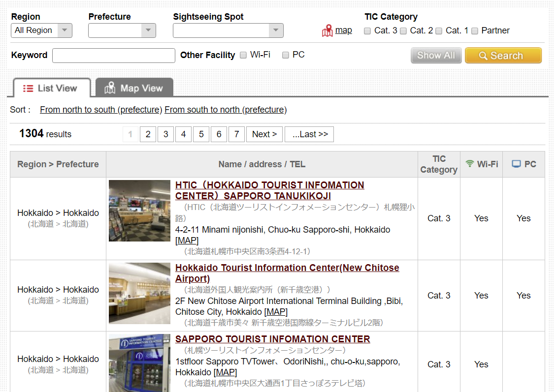This screenshot has height=392, width=556.
Task: Switch to the Map View tab
Action: pos(134,88)
